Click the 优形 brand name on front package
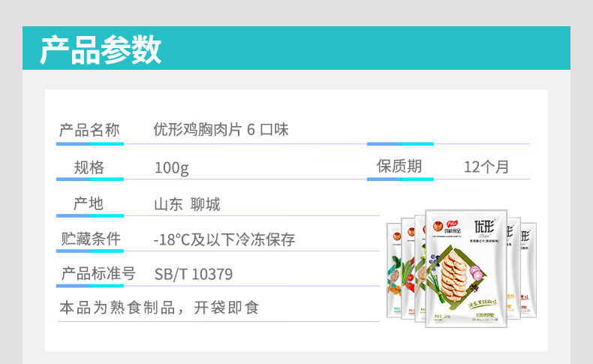The image size is (593, 364). 485,226
